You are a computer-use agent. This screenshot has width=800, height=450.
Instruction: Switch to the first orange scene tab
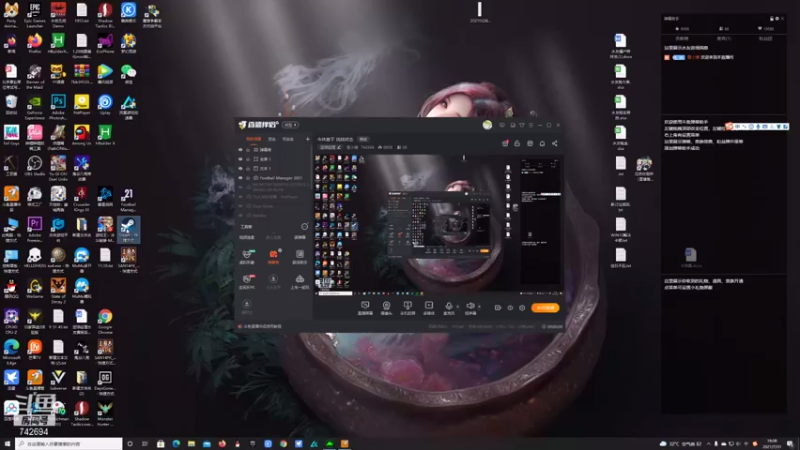click(x=253, y=139)
